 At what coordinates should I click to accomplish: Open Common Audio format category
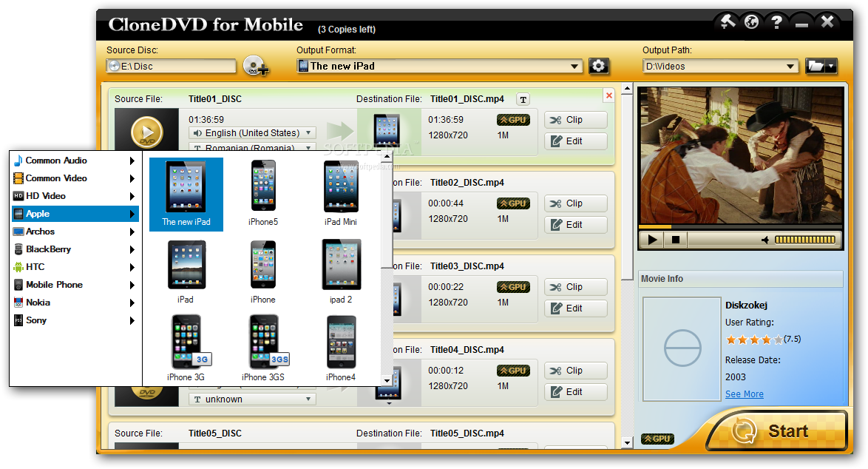(x=75, y=161)
